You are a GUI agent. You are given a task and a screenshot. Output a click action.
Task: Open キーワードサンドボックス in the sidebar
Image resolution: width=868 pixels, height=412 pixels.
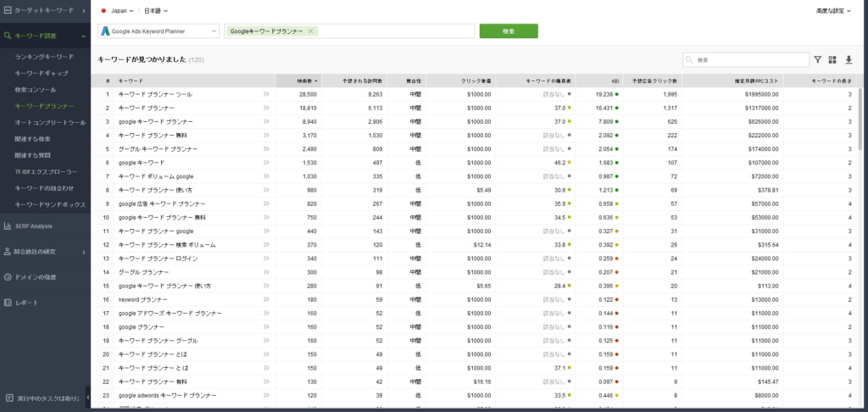point(50,204)
